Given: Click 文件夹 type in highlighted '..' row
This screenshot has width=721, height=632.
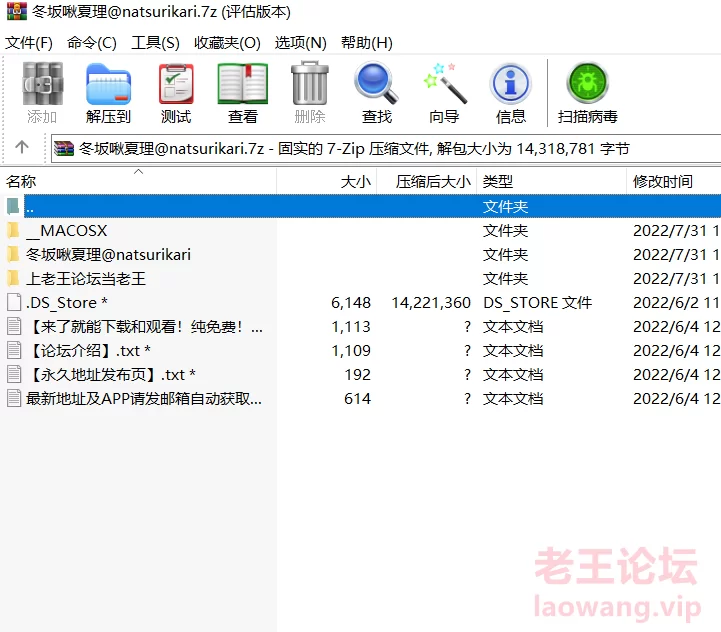Looking at the screenshot, I should pos(505,207).
